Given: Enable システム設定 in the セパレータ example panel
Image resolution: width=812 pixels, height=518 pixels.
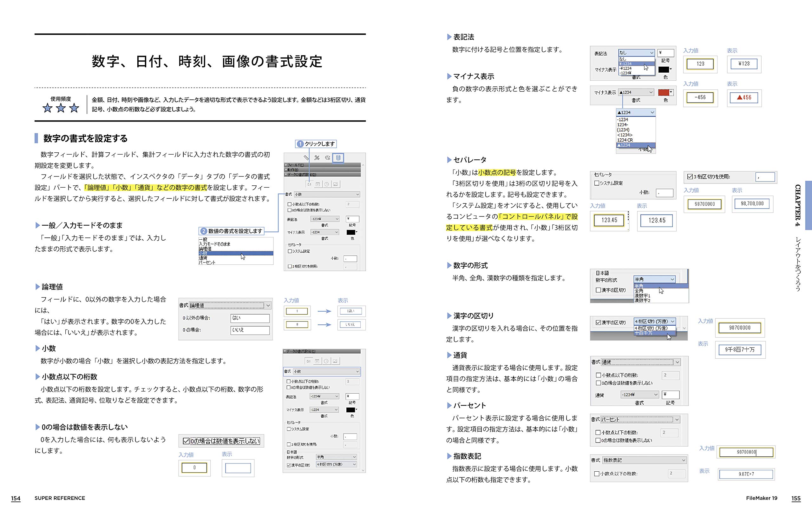Looking at the screenshot, I should click(x=597, y=183).
